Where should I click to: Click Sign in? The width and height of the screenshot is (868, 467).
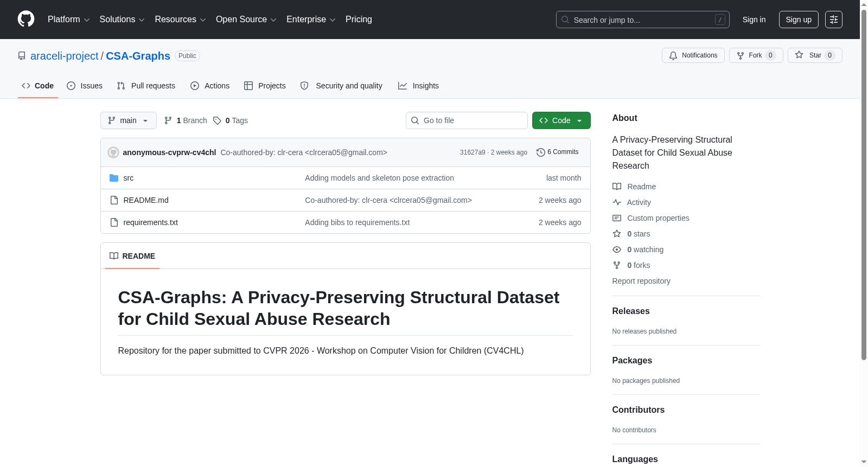[x=754, y=20]
